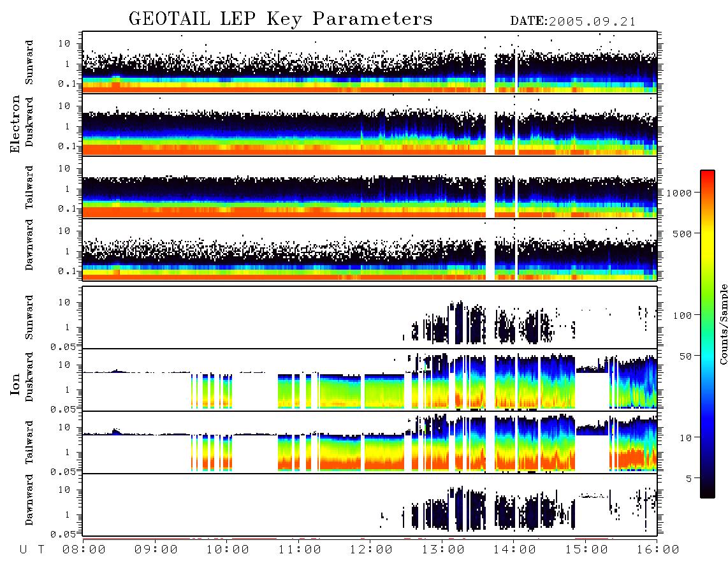Screen dimensions: 728x561
Task: Click the 09:00 time tick label
Action: coord(156,550)
